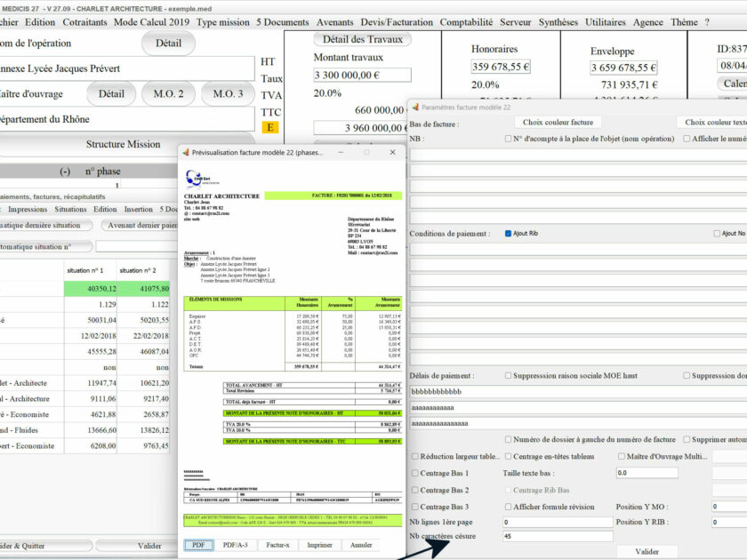Enable Centrage Bas 2 checkbox
747x560 pixels.
(x=415, y=490)
